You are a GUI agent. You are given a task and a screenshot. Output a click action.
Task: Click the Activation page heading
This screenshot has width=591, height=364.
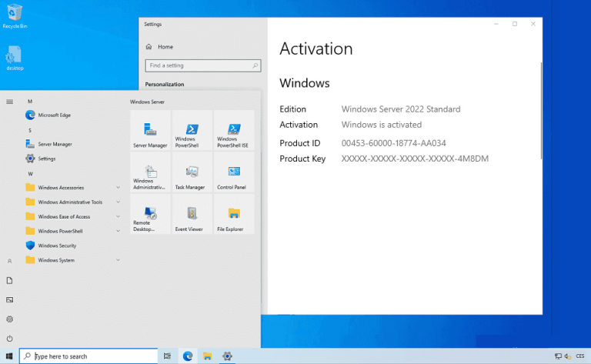[316, 49]
